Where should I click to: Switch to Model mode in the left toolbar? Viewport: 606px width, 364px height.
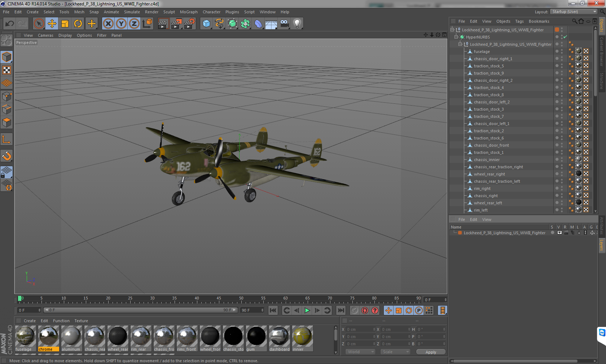coord(7,57)
